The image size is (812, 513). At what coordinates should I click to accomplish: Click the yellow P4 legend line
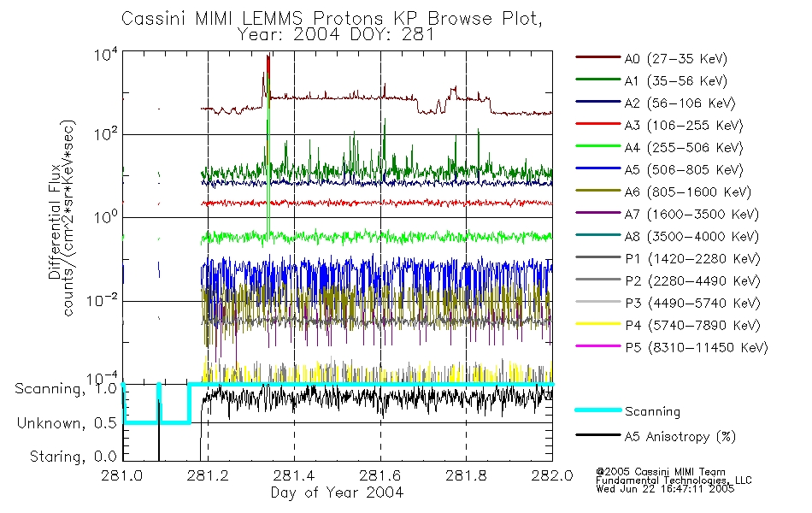tap(597, 324)
